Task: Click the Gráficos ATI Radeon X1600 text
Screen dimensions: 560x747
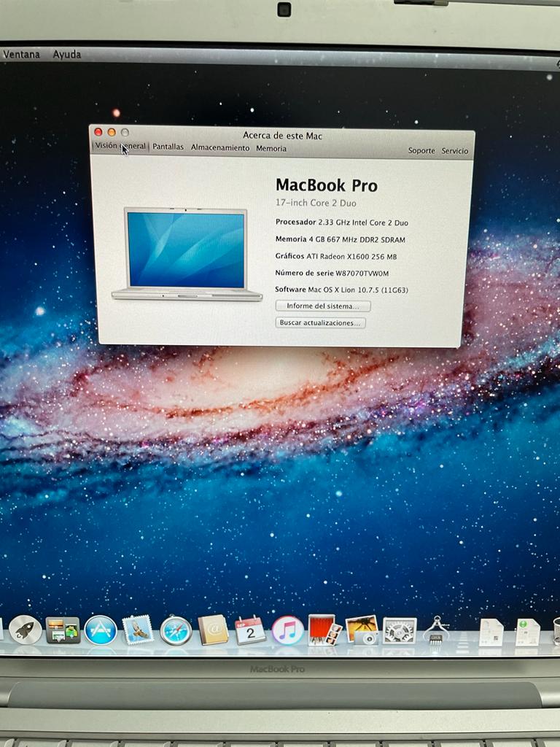Action: 335,256
